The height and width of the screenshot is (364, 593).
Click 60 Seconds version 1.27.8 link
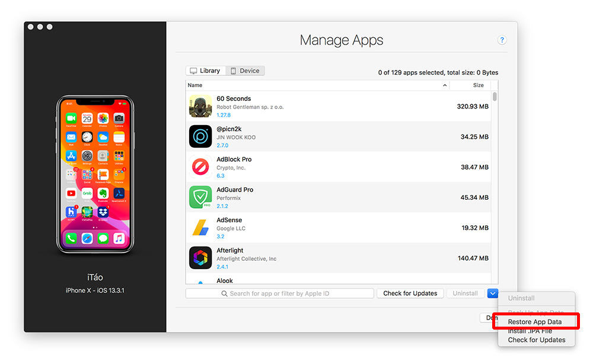pos(224,115)
